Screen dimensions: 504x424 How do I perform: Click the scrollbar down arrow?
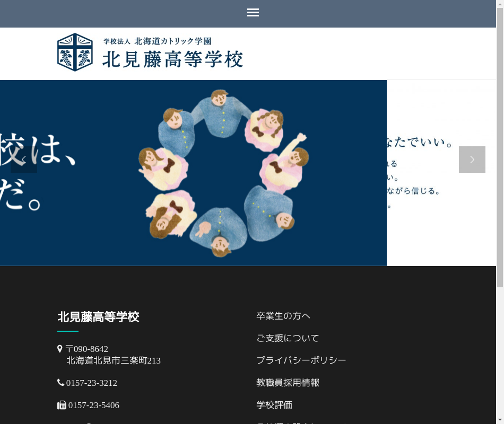pyautogui.click(x=500, y=420)
